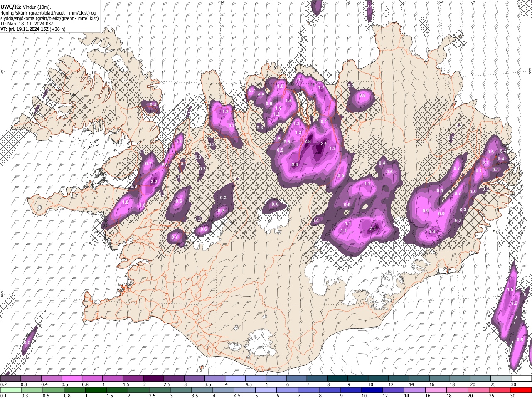532x399 pixels.
Task: Select the 1.4 precipitation value on the map
Action: (x=432, y=232)
